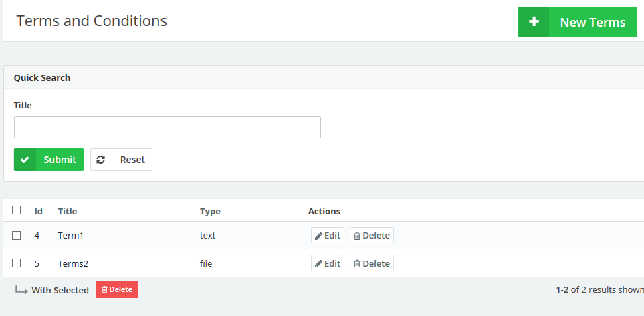
Task: Click the Term1 title cell
Action: point(71,235)
